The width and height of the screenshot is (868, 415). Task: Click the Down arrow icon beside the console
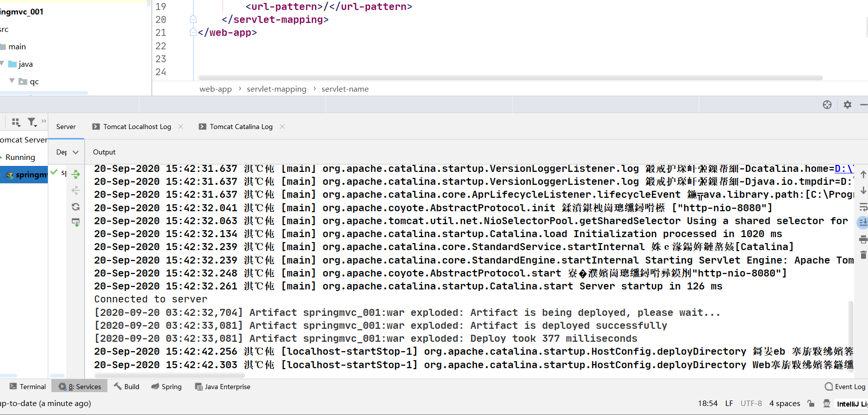click(863, 190)
